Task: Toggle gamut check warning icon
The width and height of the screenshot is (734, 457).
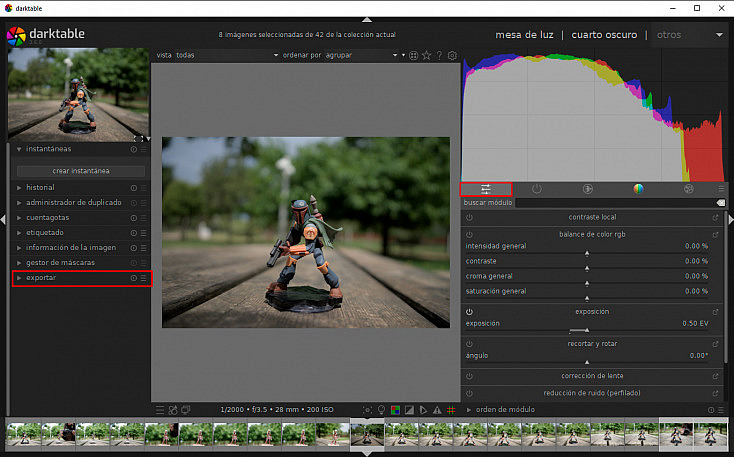Action: click(x=437, y=410)
